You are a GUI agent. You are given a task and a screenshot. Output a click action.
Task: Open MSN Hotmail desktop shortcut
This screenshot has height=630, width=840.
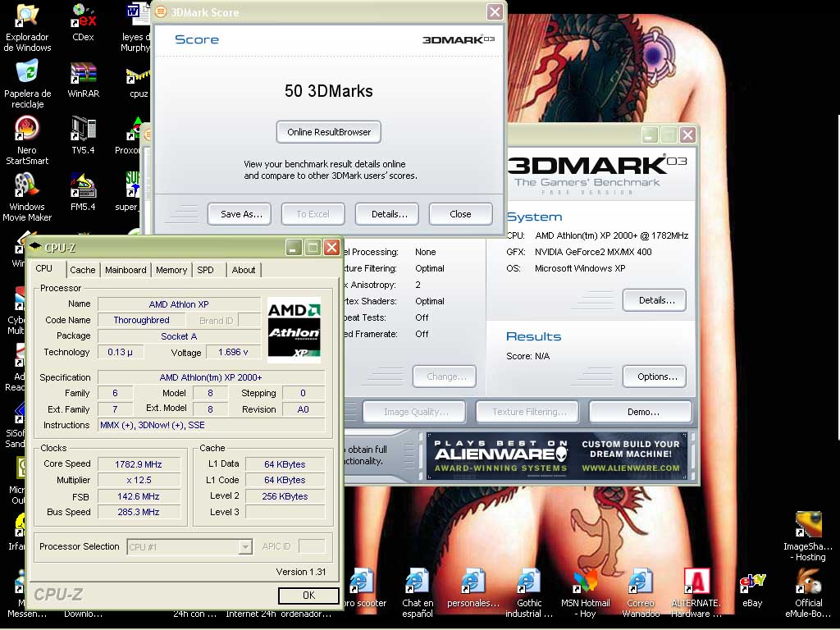click(x=585, y=586)
